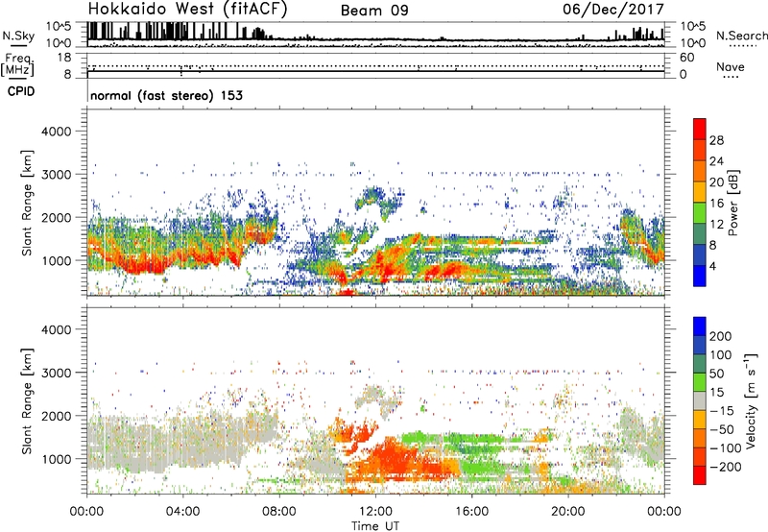Click the 'Power [dB]' colorbar label
The width and height of the screenshot is (768, 532).
coord(733,204)
